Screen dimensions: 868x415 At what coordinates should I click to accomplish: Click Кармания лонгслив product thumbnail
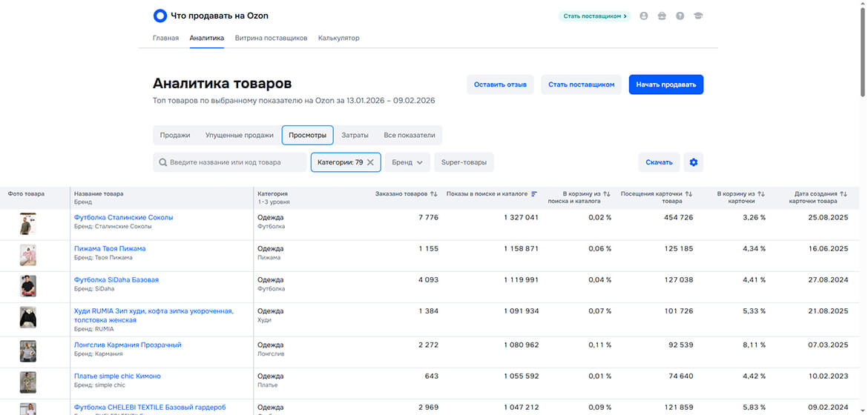pos(27,351)
